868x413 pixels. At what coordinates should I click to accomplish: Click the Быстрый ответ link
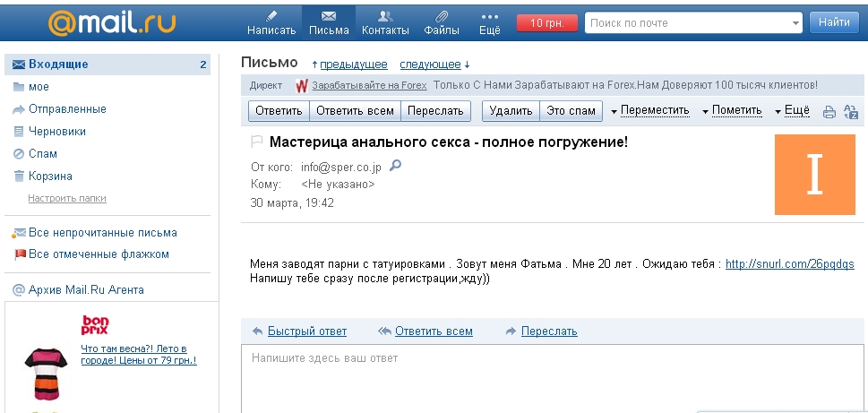point(307,331)
